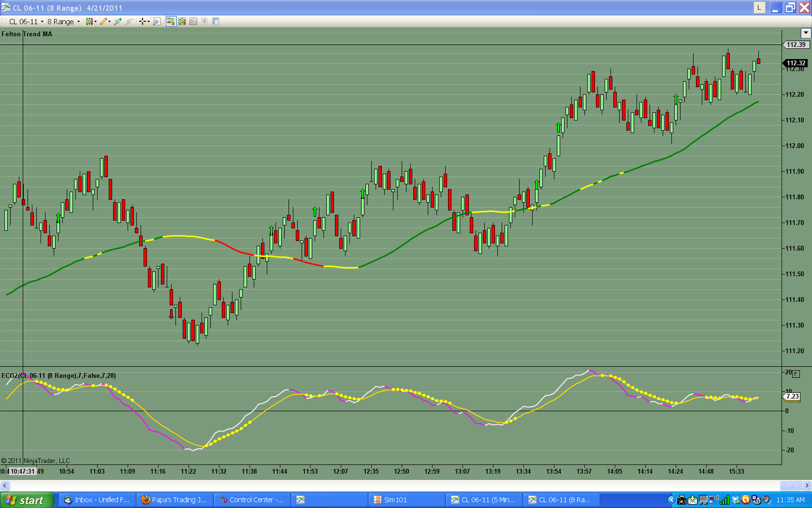The image size is (812, 508).
Task: Open the price axis dropdown arrow
Action: point(806,33)
